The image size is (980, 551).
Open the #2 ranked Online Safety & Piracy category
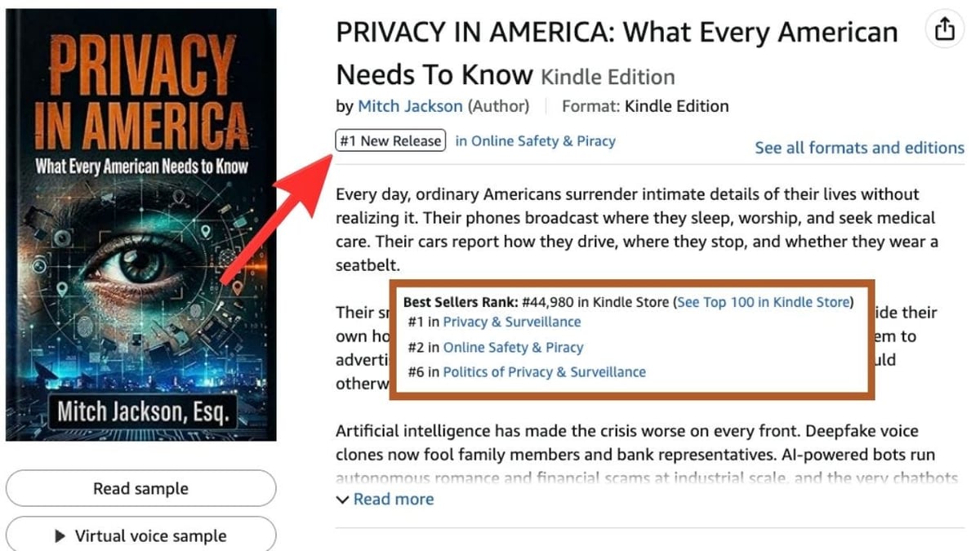coord(513,347)
